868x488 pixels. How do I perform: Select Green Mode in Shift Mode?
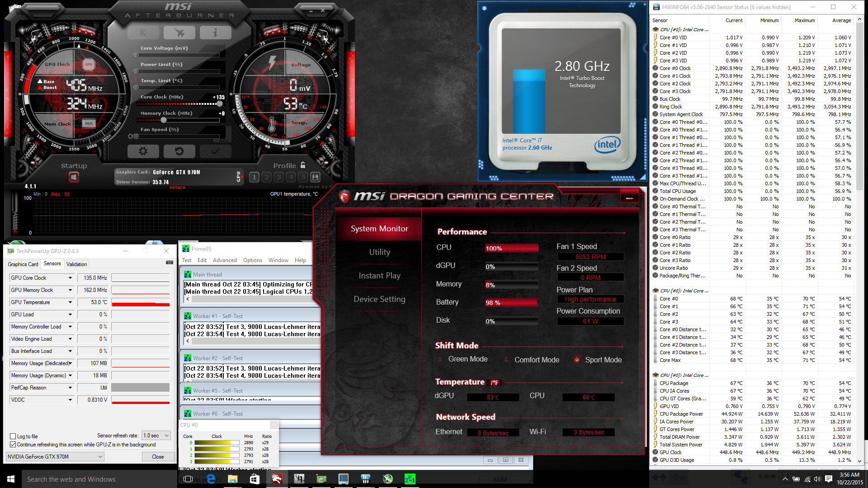click(440, 359)
